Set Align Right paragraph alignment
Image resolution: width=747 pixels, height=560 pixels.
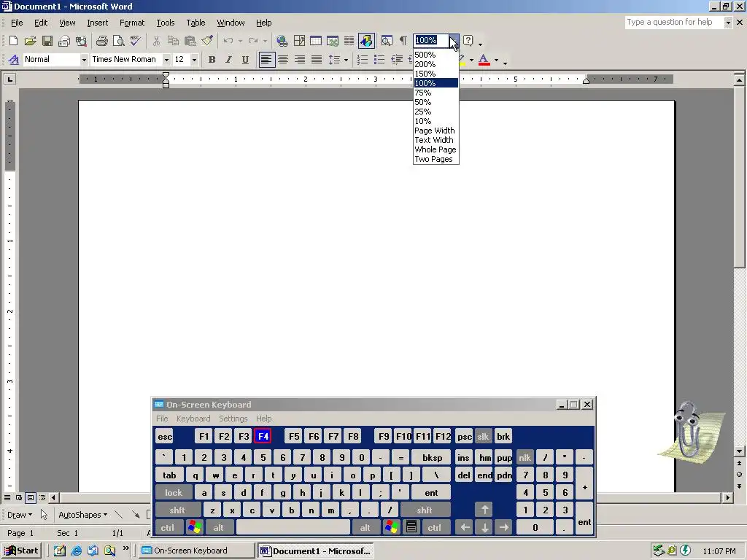300,60
